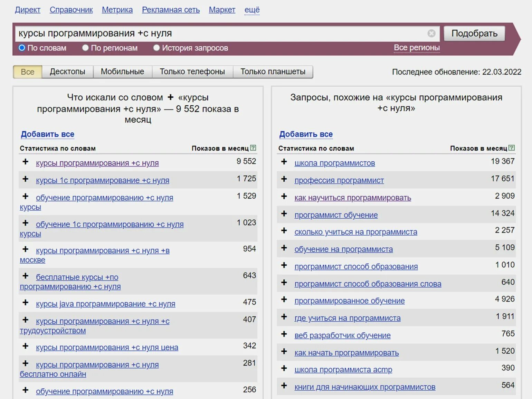This screenshot has width=532, height=399.
Task: Expand the 'ещё' services menu
Action: click(x=252, y=10)
